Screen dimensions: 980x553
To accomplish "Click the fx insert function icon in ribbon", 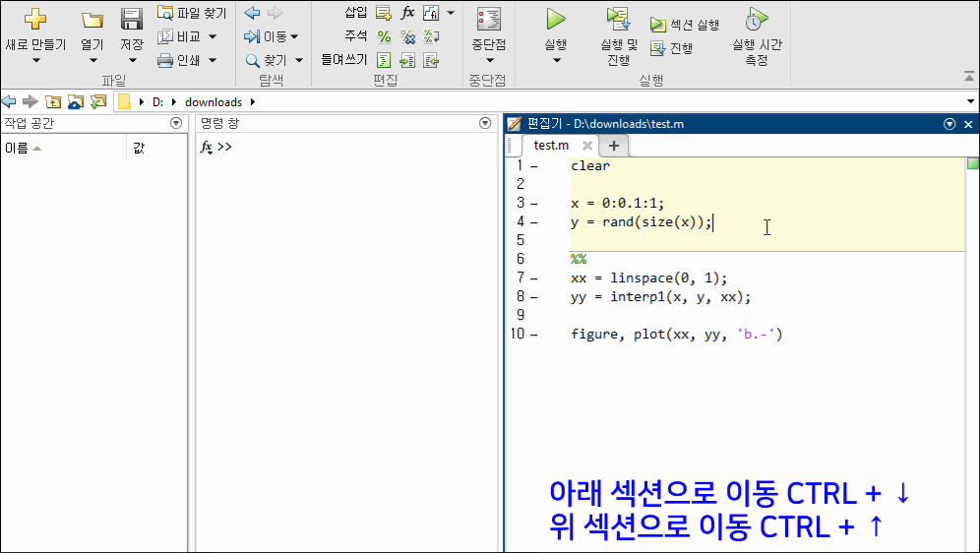I will pyautogui.click(x=407, y=13).
